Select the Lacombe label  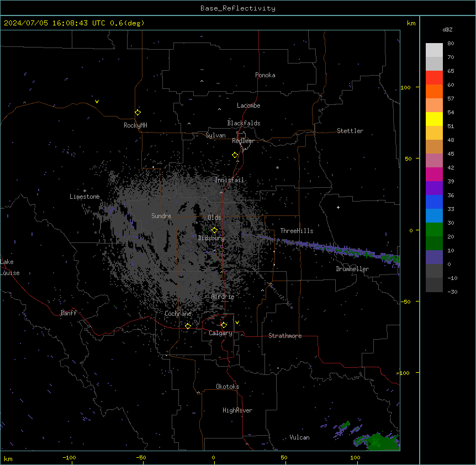point(248,105)
